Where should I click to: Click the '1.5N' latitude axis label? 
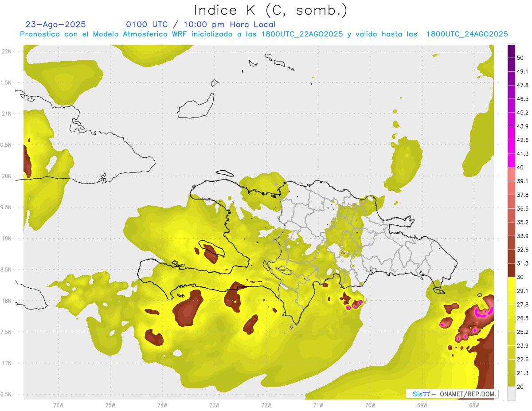point(7,82)
